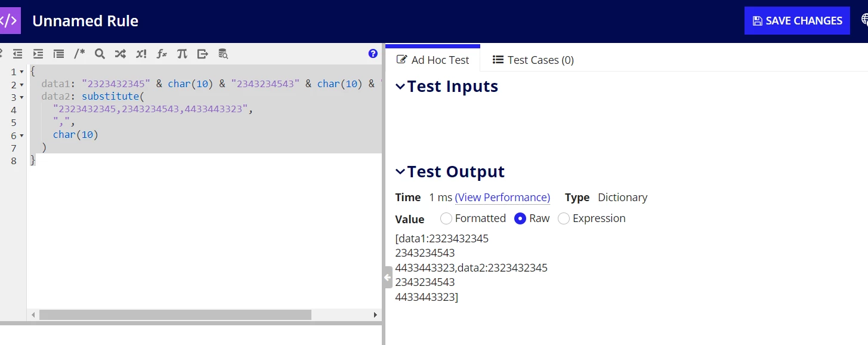Click the pane collapse arrow handle
Screen dimensions: 868x345
388,278
